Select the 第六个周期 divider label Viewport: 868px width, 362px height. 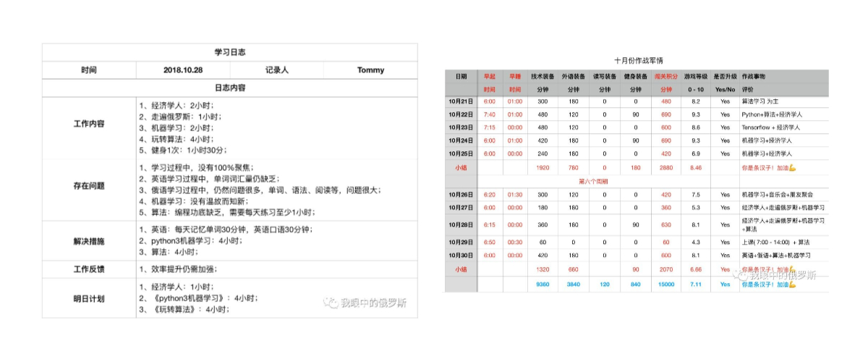tap(592, 181)
